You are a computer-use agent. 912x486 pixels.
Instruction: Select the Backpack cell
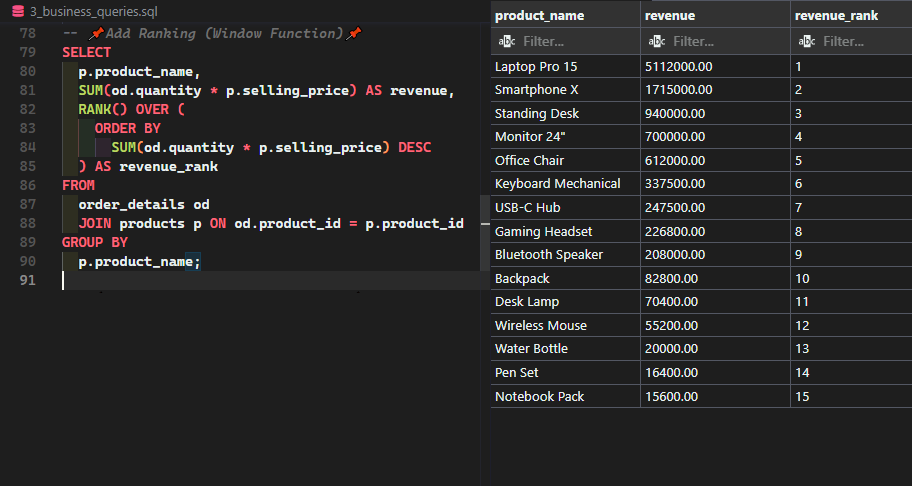[x=565, y=278]
